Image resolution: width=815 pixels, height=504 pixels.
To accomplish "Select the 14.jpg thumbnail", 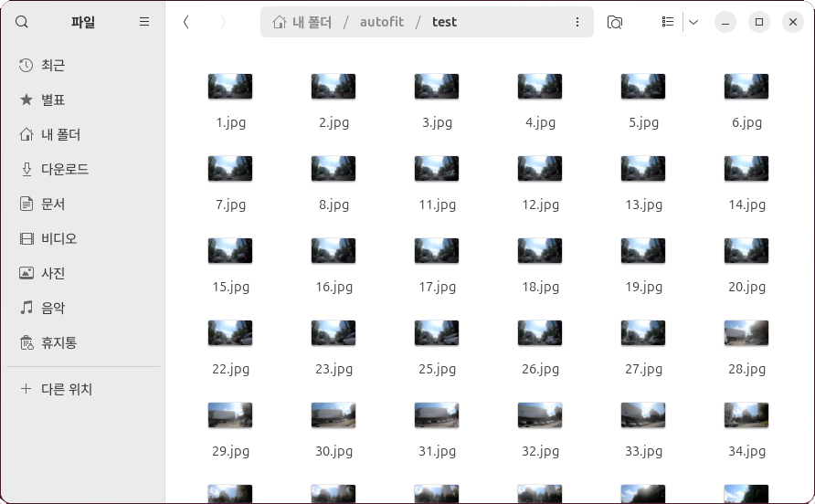I will point(746,168).
